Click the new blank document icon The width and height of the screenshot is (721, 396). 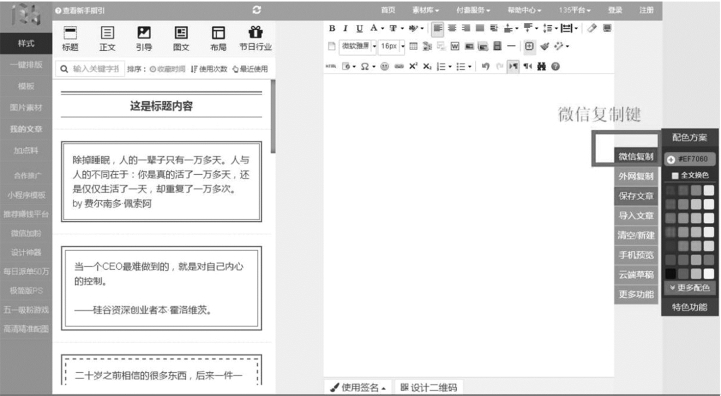pyautogui.click(x=332, y=46)
